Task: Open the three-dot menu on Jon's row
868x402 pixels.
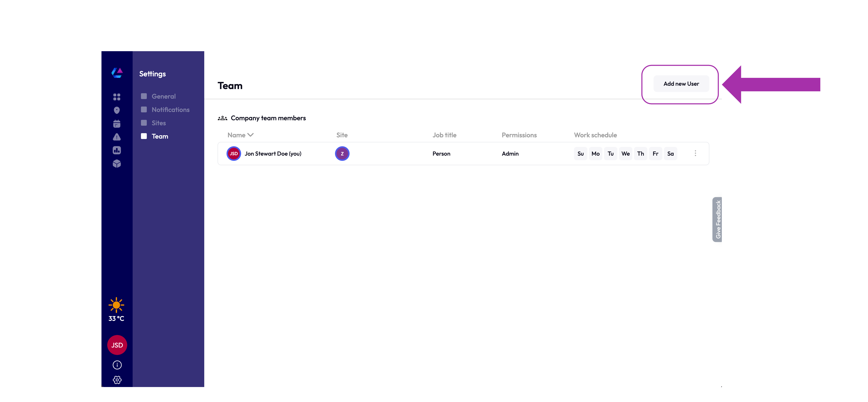Action: pyautogui.click(x=695, y=153)
